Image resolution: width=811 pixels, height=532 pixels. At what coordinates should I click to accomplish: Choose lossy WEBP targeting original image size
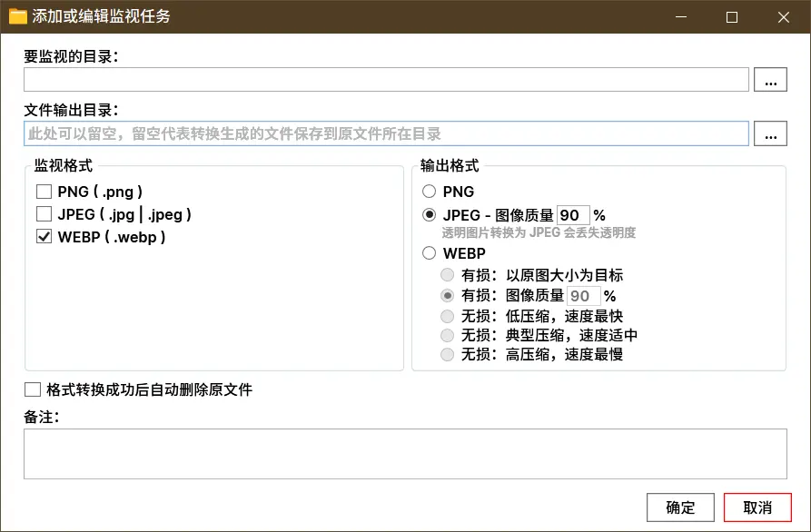(x=447, y=275)
